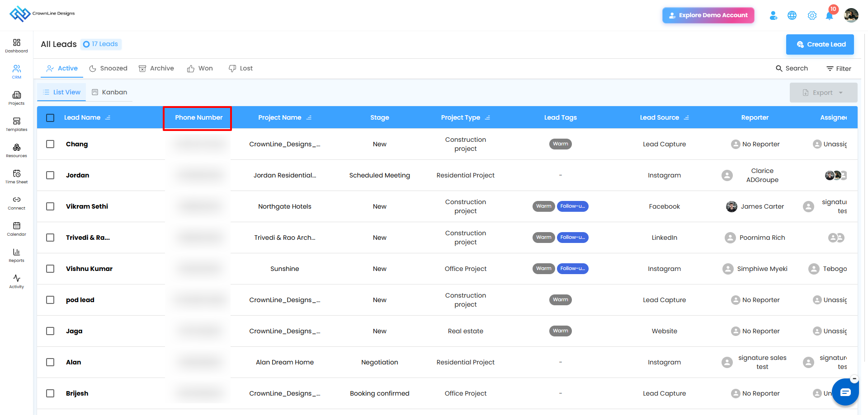Select the Vikram Sethi row checkbox
The image size is (868, 415).
(x=50, y=206)
